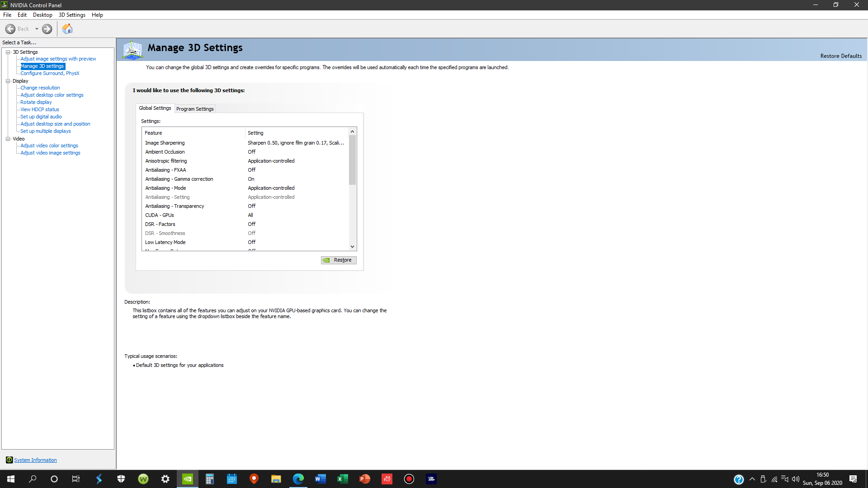Open the Windows Start menu
The width and height of the screenshot is (868, 488).
11,479
